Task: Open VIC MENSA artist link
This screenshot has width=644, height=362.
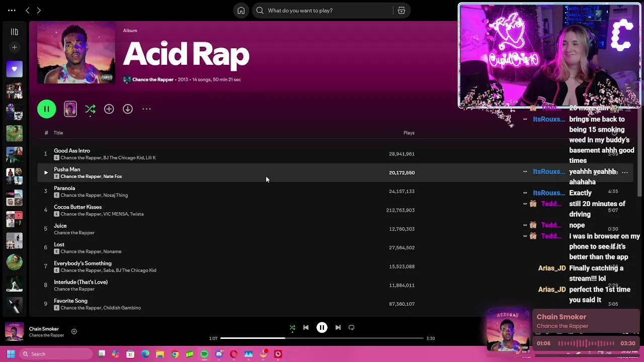Action: coord(115,214)
